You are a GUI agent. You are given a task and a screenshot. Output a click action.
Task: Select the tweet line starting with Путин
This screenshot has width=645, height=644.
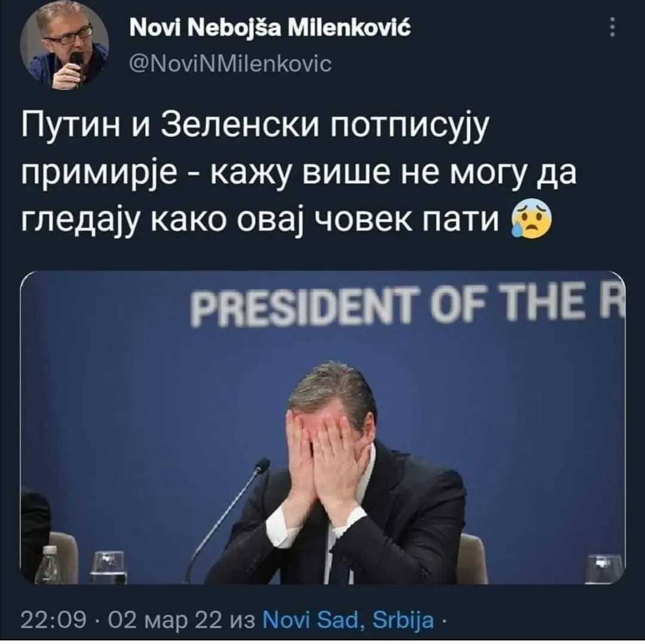click(x=255, y=128)
